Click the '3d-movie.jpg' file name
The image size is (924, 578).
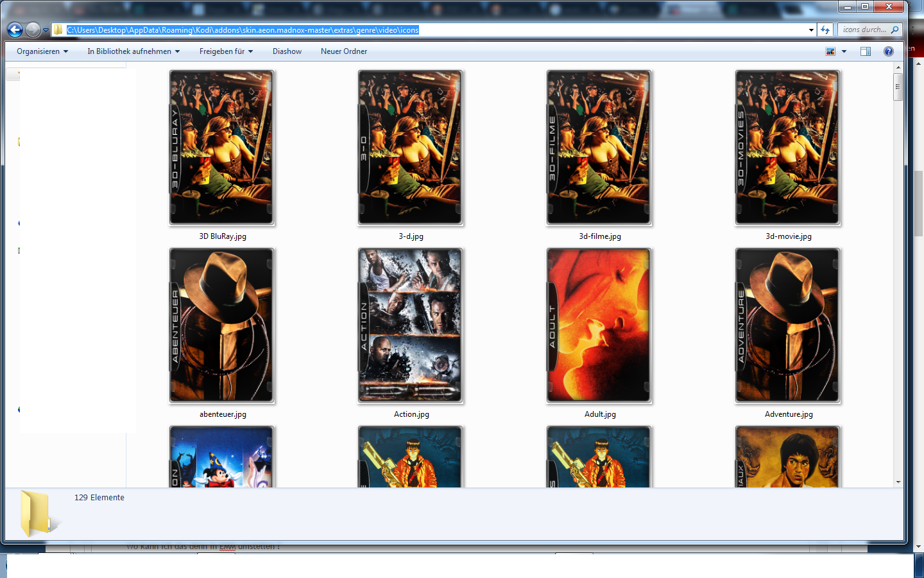[789, 236]
